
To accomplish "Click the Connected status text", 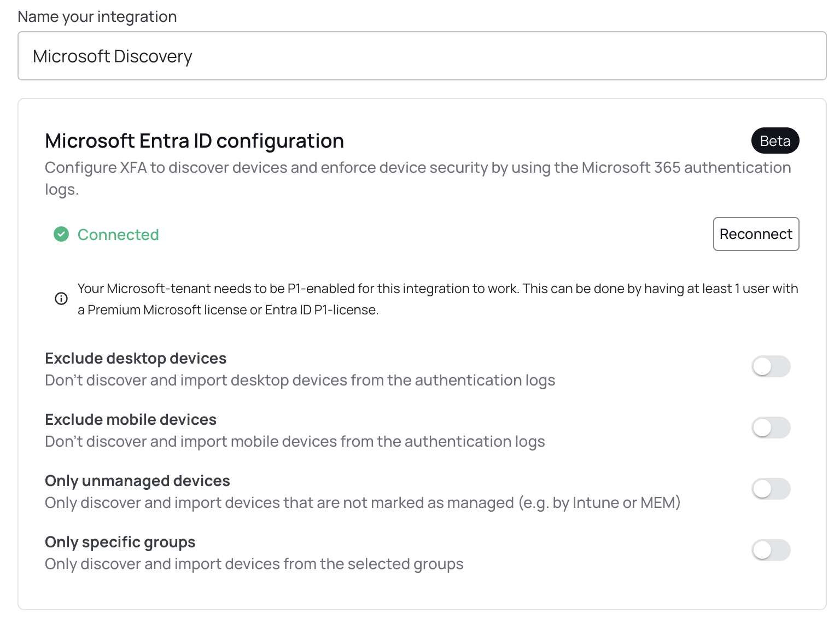I will [118, 235].
